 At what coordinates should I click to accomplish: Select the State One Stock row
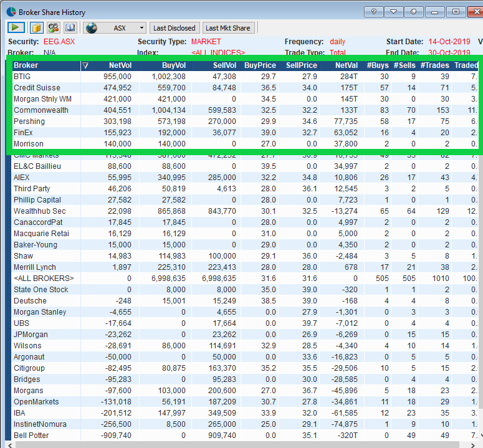coord(245,290)
